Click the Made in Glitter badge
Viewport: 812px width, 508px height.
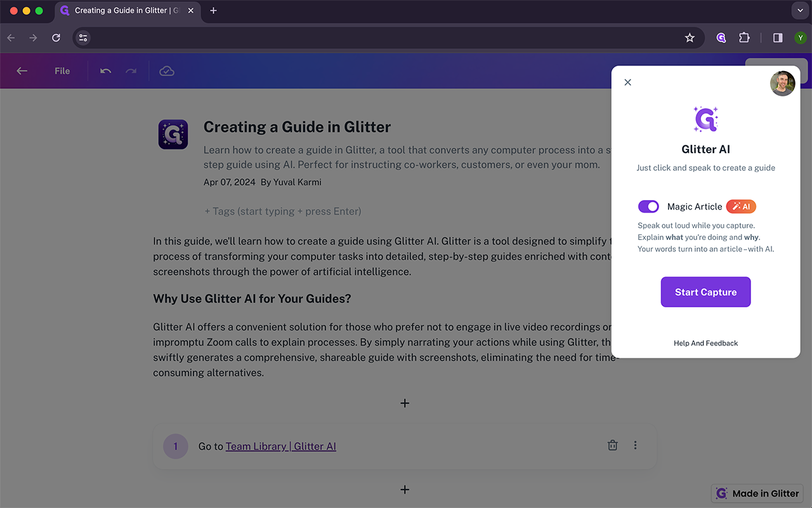pyautogui.click(x=757, y=493)
